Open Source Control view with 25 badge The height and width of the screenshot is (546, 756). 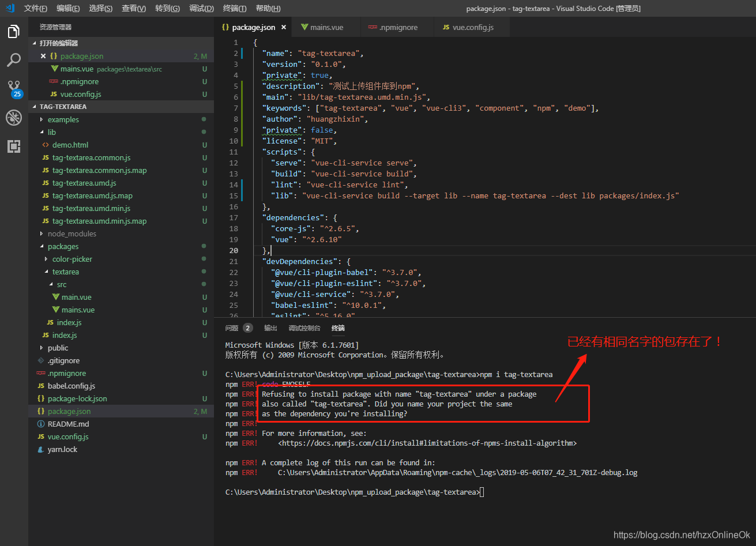(14, 89)
